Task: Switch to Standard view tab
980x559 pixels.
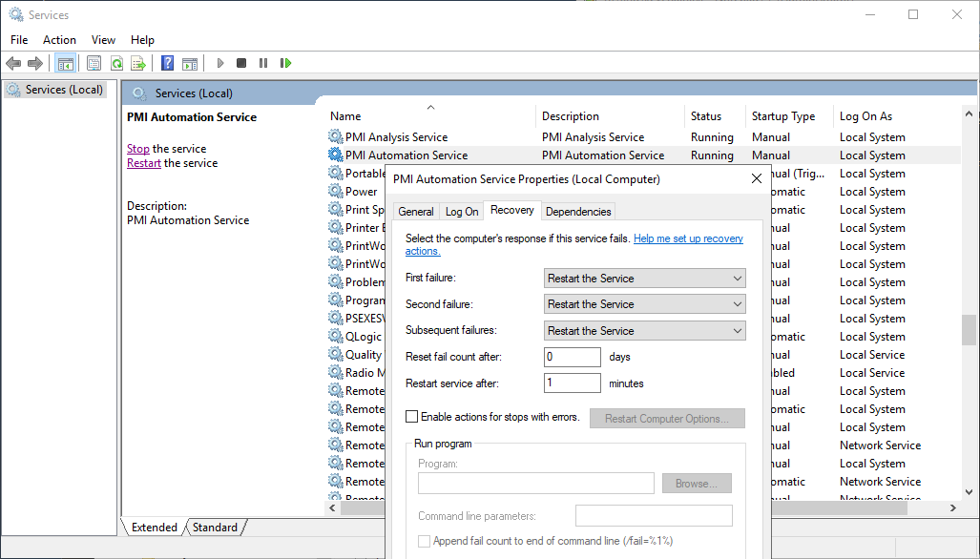Action: tap(215, 528)
